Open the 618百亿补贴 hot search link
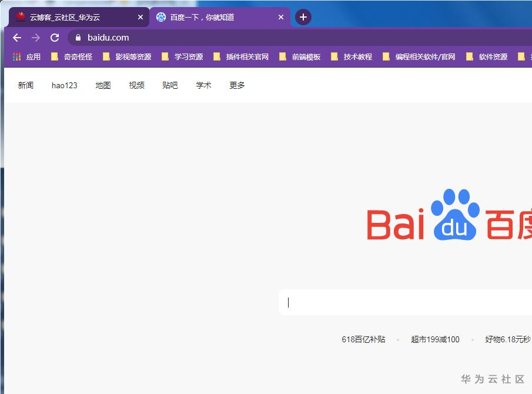 coord(363,339)
